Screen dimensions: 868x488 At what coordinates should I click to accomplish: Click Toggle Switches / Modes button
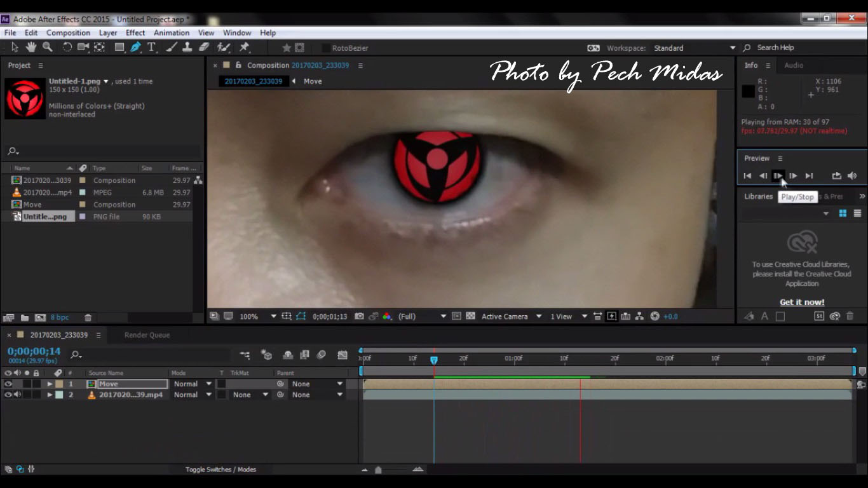pyautogui.click(x=220, y=470)
